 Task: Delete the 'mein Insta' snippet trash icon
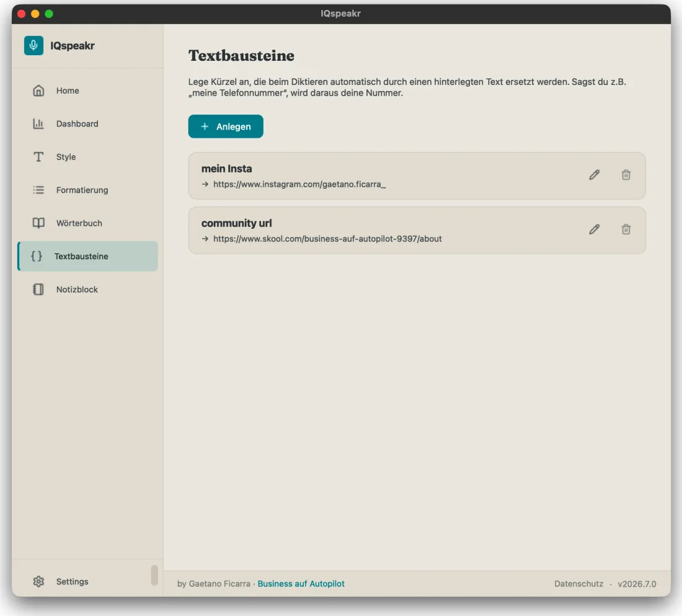point(626,175)
